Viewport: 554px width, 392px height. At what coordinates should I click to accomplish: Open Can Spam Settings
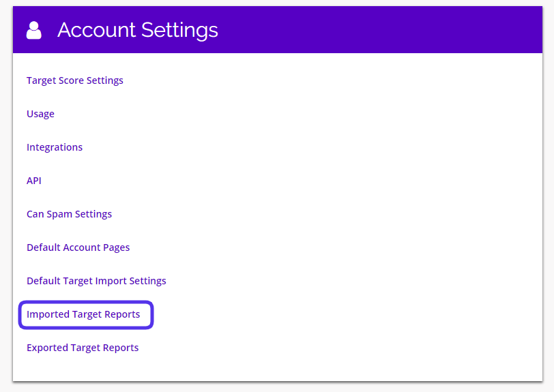(x=70, y=214)
